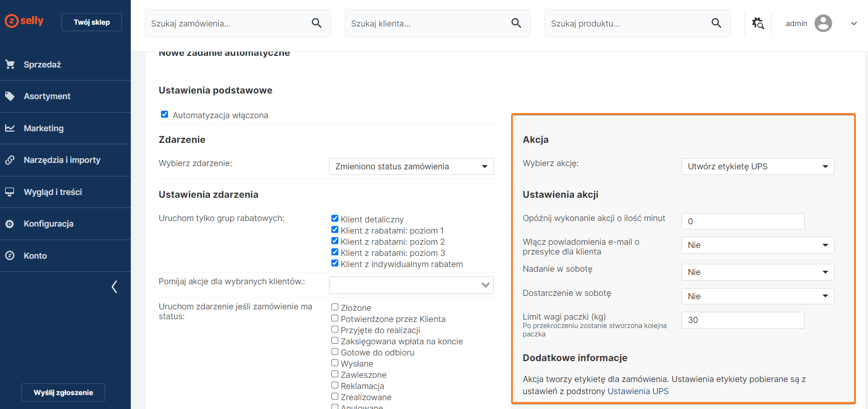The image size is (868, 409).
Task: Click the customer search magnifier icon
Action: [x=516, y=23]
